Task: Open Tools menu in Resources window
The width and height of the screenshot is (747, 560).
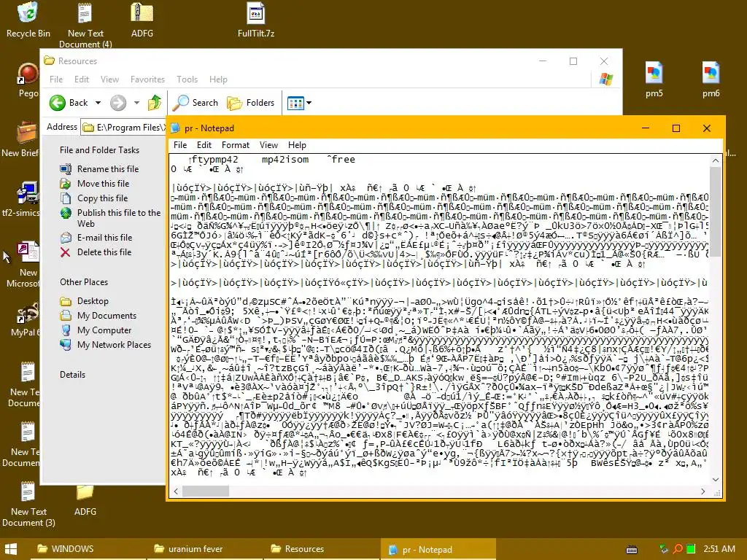Action: (187, 79)
